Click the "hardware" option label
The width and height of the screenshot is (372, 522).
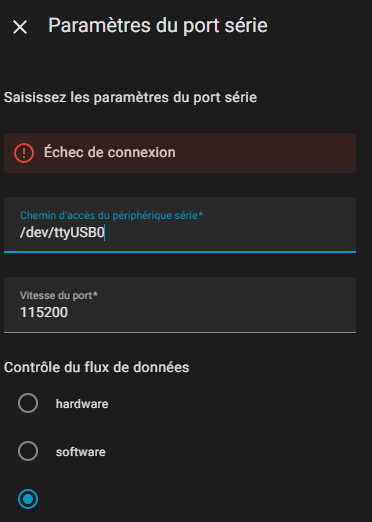[82, 404]
